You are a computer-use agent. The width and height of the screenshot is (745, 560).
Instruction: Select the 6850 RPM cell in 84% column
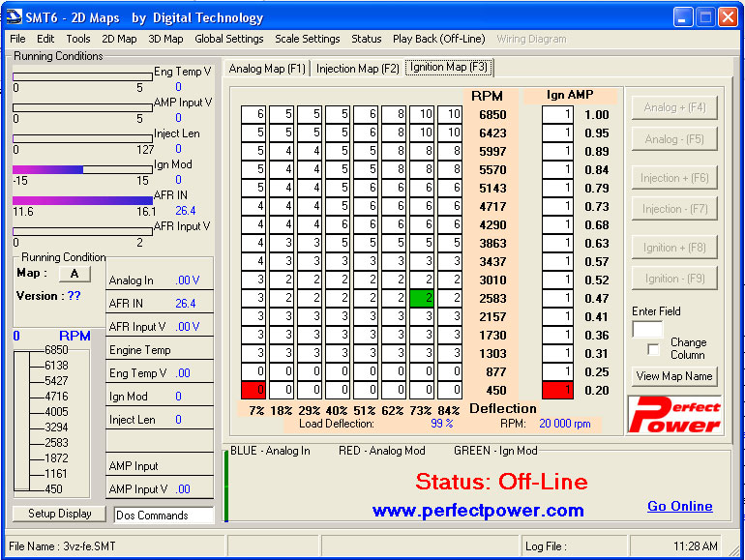point(450,114)
